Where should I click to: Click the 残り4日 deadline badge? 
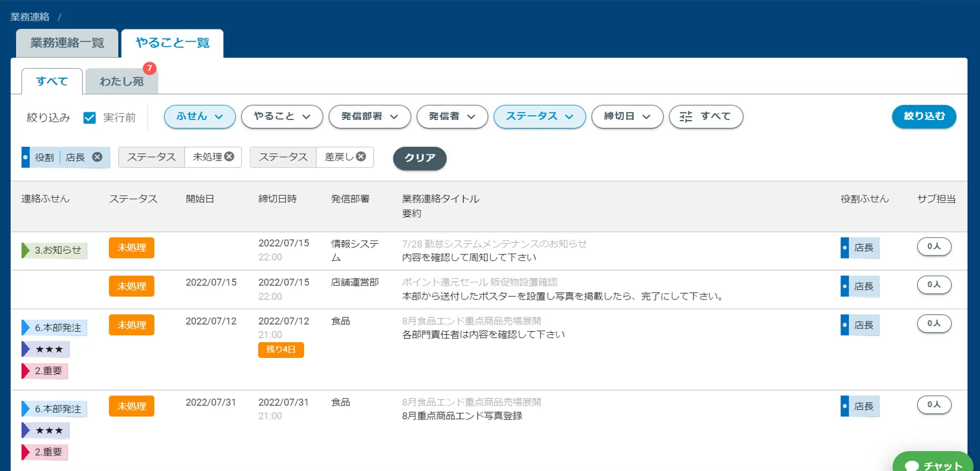281,349
